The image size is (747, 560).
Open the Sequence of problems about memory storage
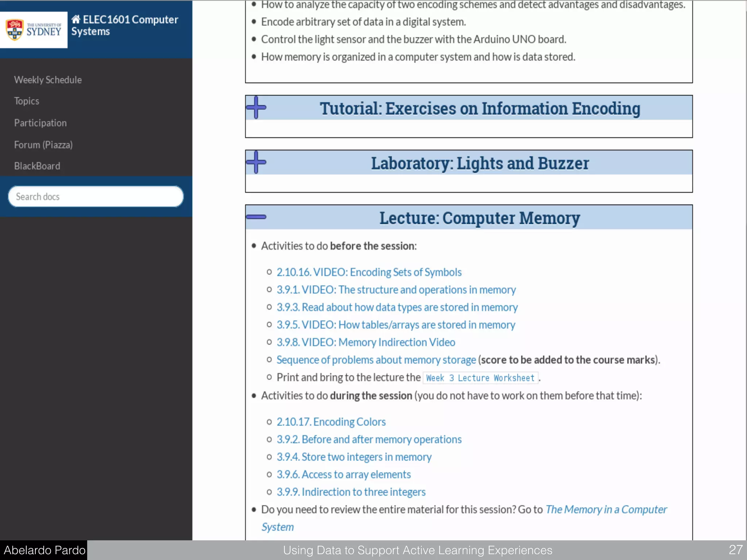(x=376, y=360)
